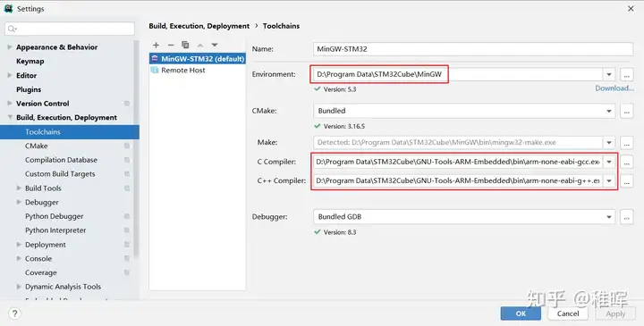Open Python Interpreter settings
Image resolution: width=644 pixels, height=326 pixels.
(x=55, y=230)
